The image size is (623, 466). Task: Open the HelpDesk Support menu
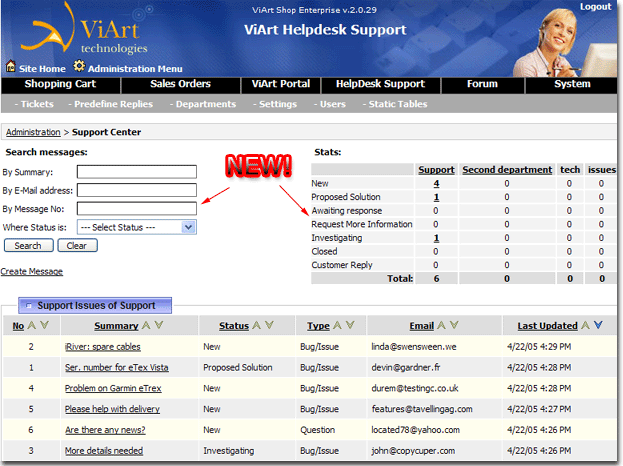[381, 84]
